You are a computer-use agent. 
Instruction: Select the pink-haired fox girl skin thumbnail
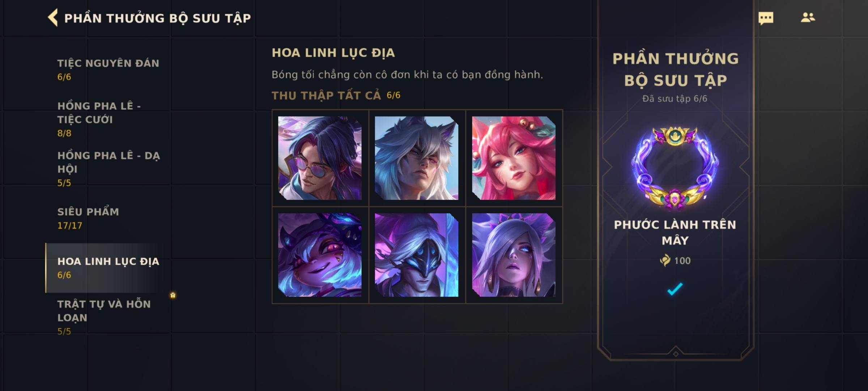[514, 158]
